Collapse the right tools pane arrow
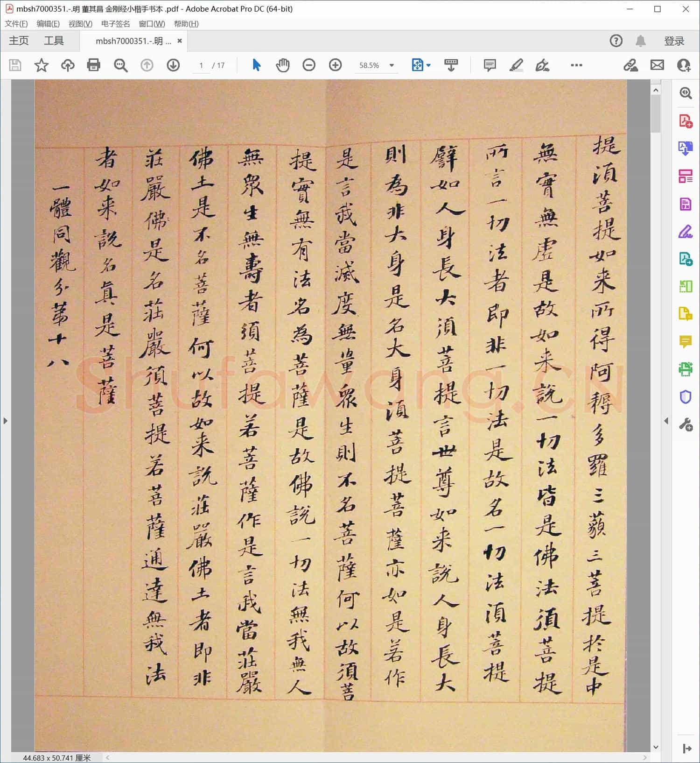The height and width of the screenshot is (763, 700). pyautogui.click(x=666, y=421)
